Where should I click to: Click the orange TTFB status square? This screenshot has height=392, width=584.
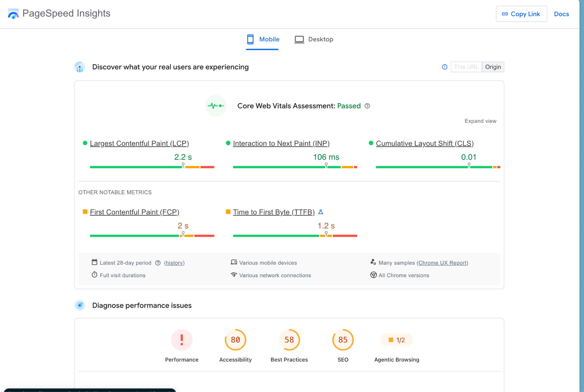click(228, 212)
